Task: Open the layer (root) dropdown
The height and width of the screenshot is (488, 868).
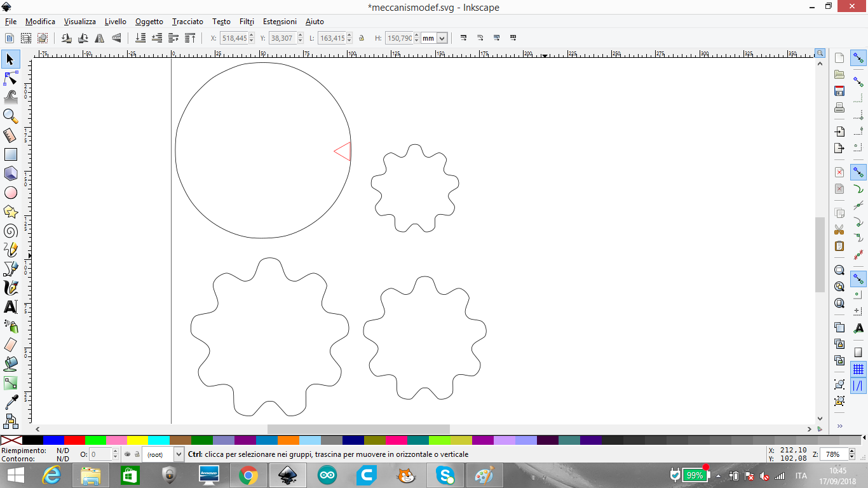Action: tap(178, 454)
